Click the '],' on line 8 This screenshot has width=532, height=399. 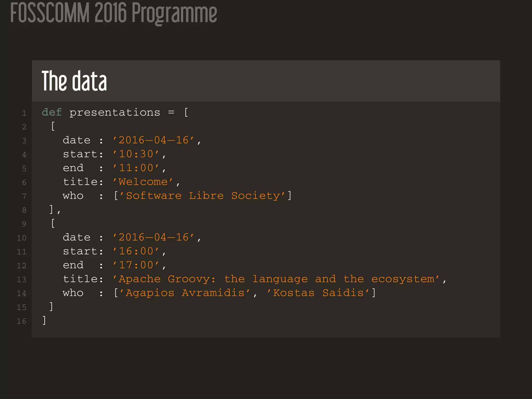tap(55, 209)
